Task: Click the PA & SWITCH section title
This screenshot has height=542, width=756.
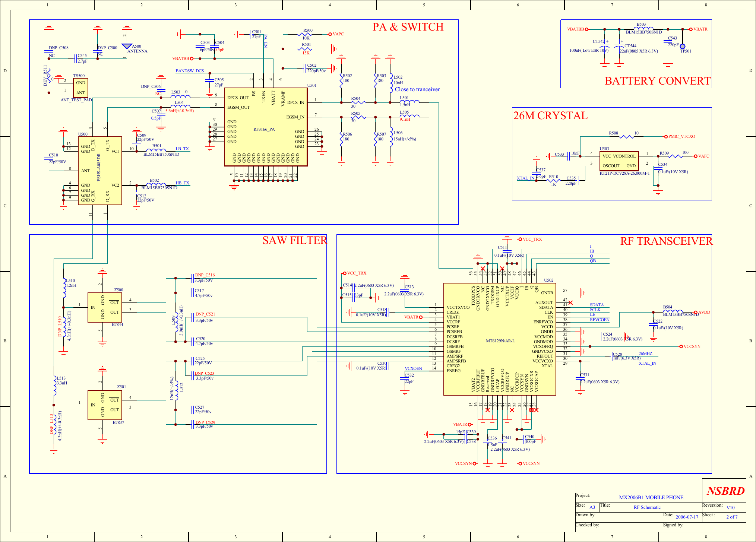Action: (408, 26)
